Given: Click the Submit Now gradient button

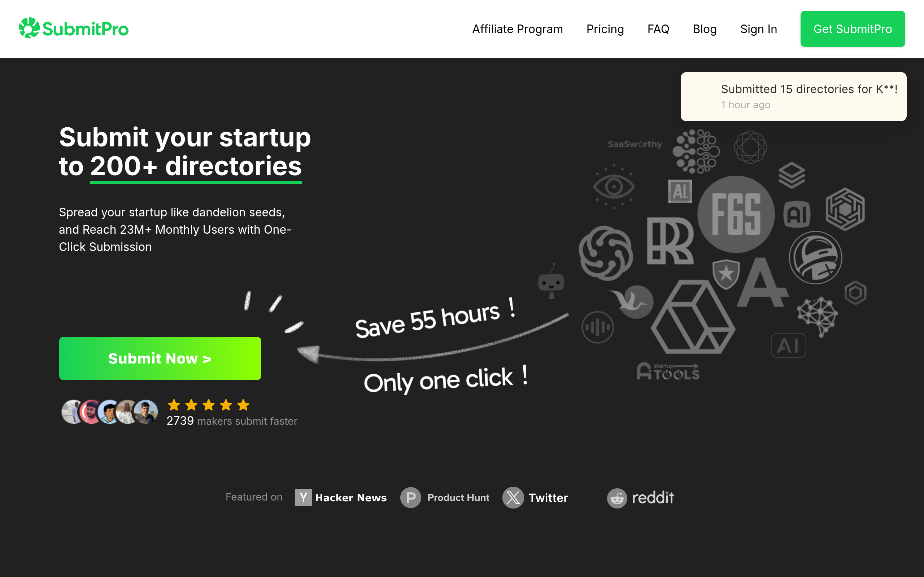Looking at the screenshot, I should click(x=160, y=358).
